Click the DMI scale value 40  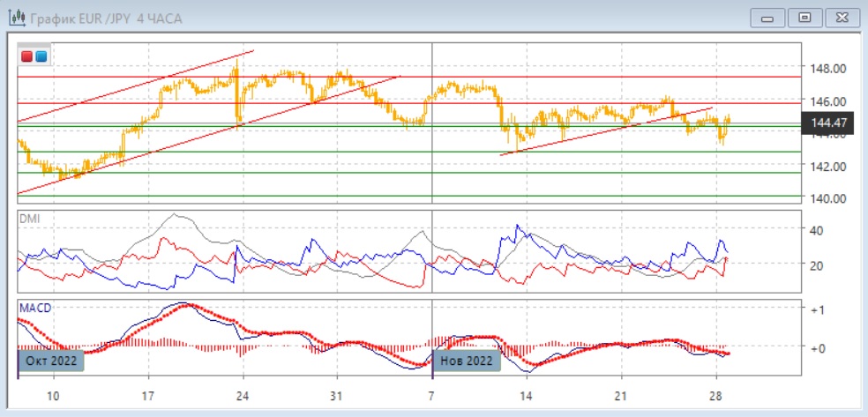pos(816,230)
